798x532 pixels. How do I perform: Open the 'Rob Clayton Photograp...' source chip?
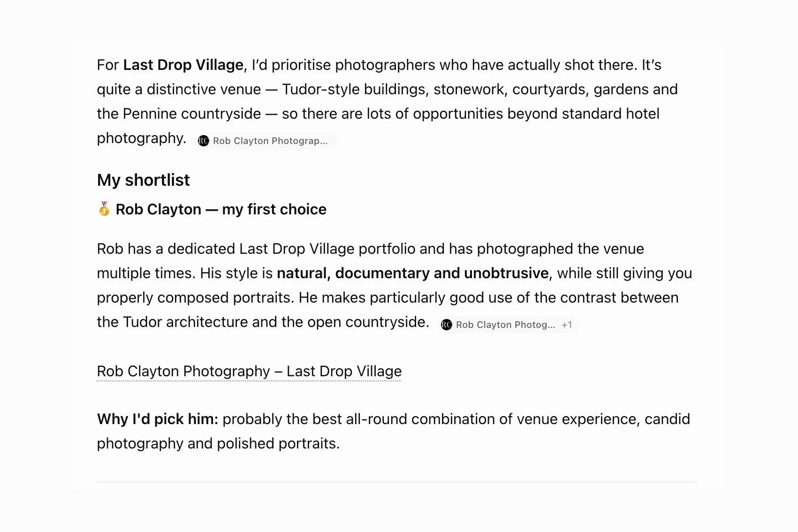pyautogui.click(x=266, y=141)
